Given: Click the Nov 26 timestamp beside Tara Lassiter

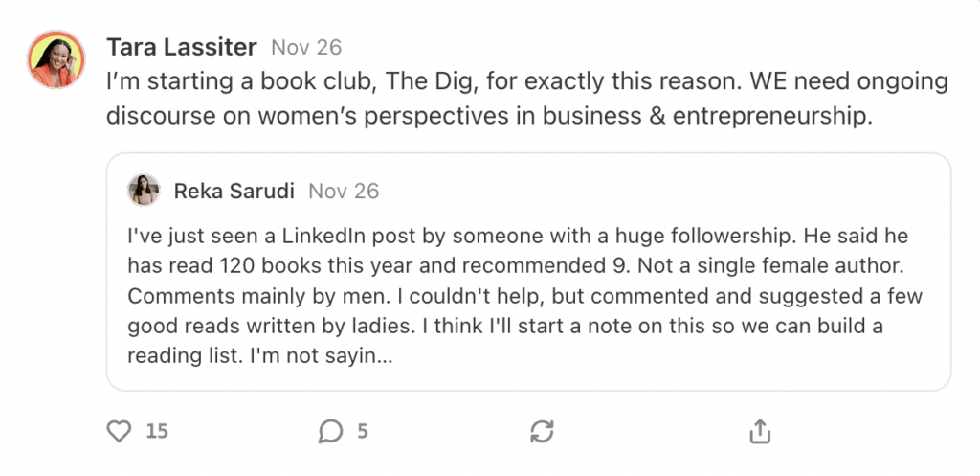Looking at the screenshot, I should [306, 47].
